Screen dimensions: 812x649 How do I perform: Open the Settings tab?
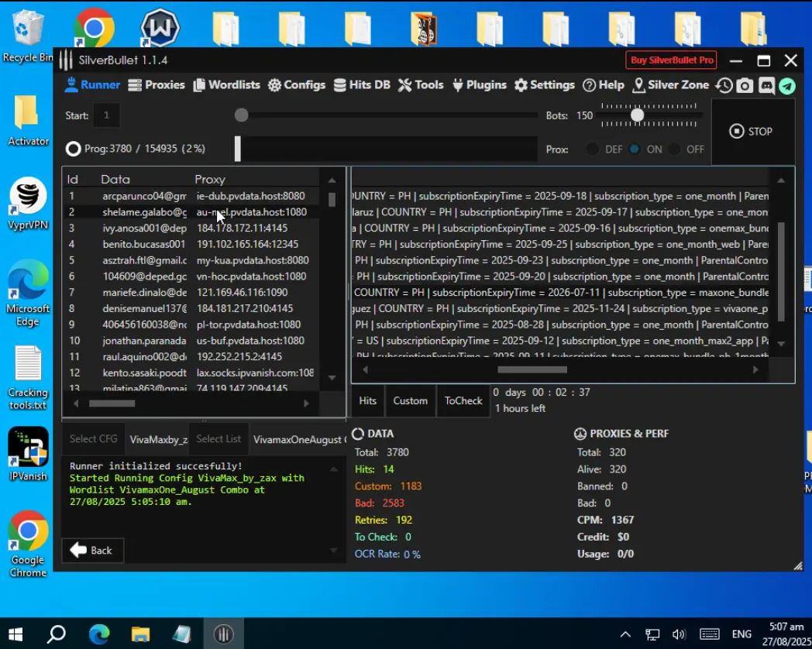tap(544, 85)
